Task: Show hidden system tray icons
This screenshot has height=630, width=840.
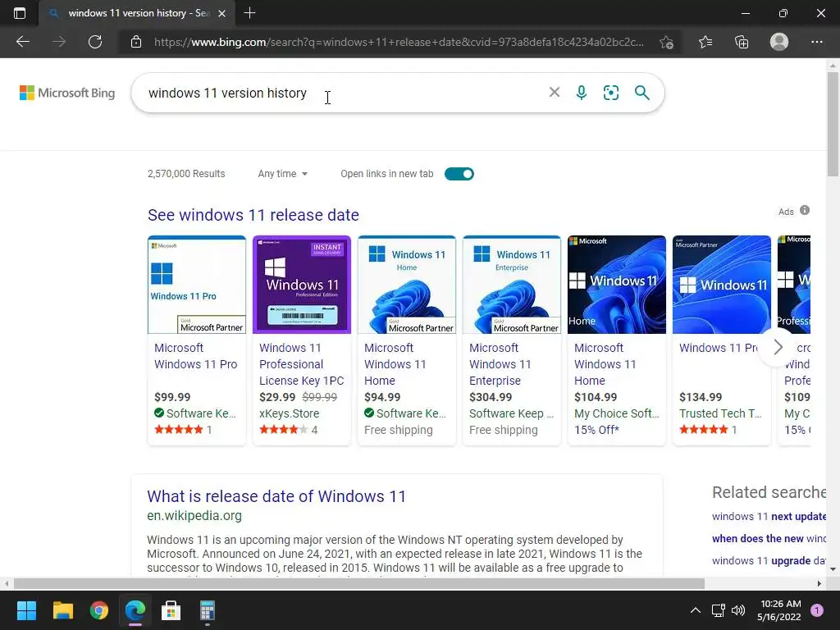Action: click(696, 610)
